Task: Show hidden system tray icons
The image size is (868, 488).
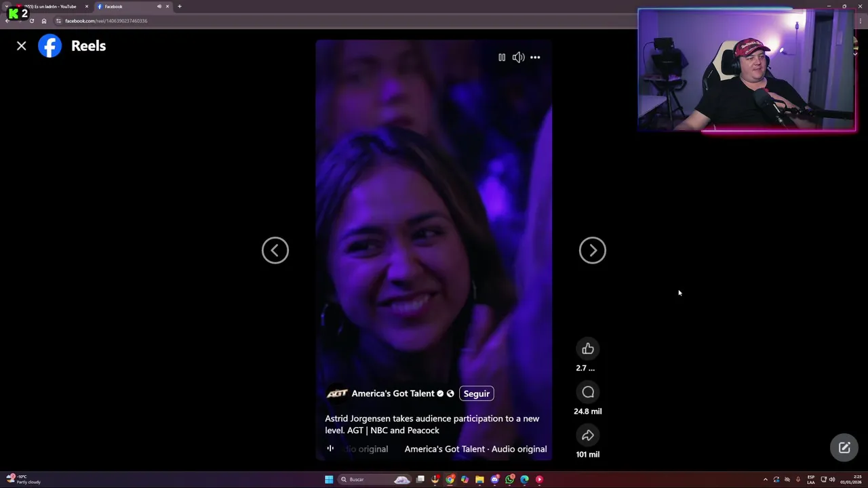Action: click(x=766, y=479)
